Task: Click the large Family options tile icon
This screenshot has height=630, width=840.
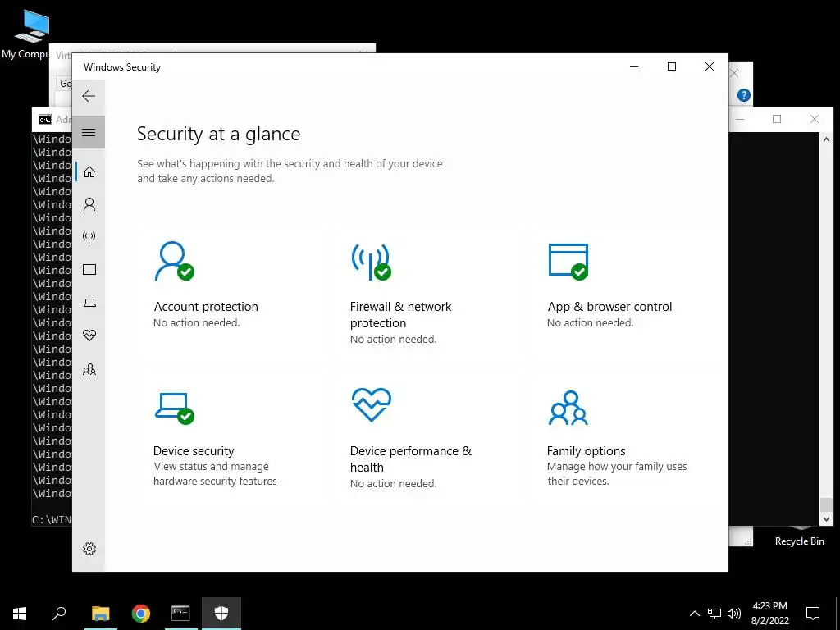Action: click(568, 408)
